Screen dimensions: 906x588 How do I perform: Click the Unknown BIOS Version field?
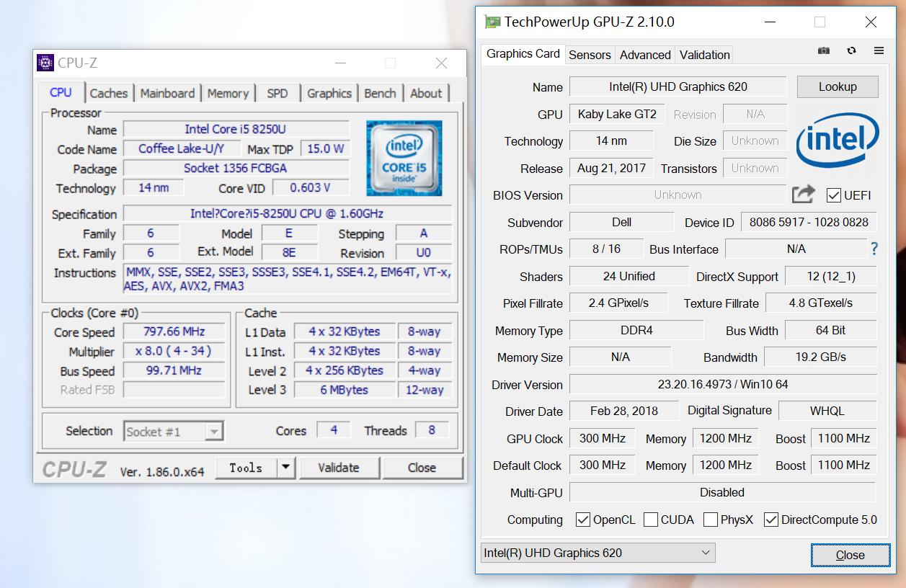(678, 194)
